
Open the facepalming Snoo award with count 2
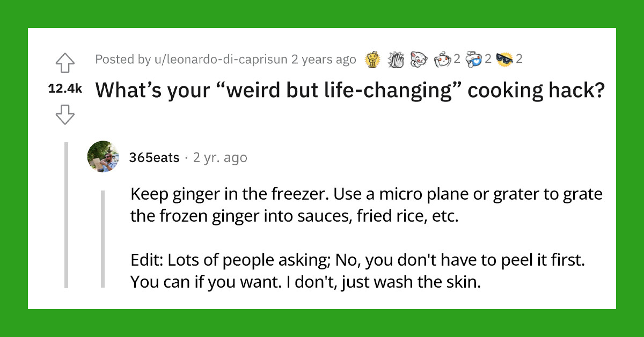pos(442,59)
